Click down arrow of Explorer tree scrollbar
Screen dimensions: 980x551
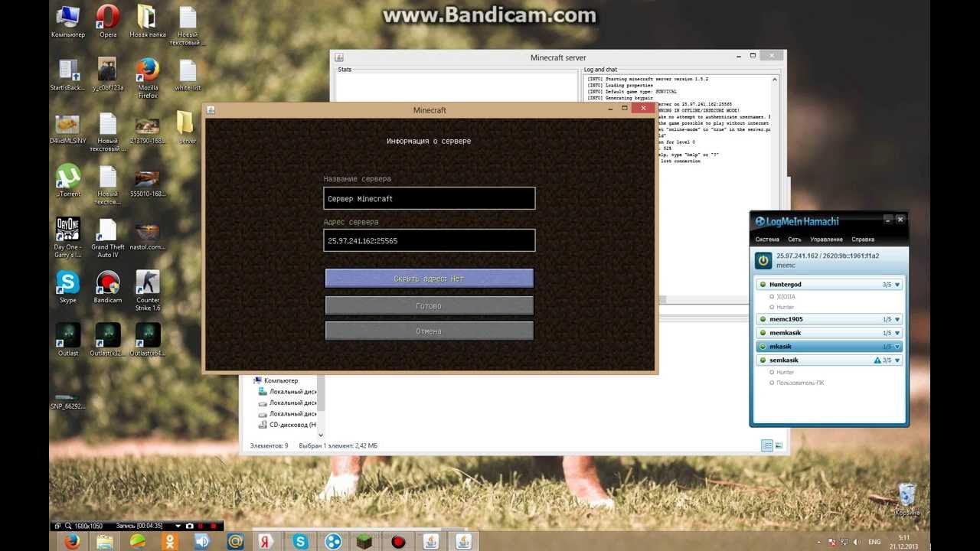(x=321, y=435)
